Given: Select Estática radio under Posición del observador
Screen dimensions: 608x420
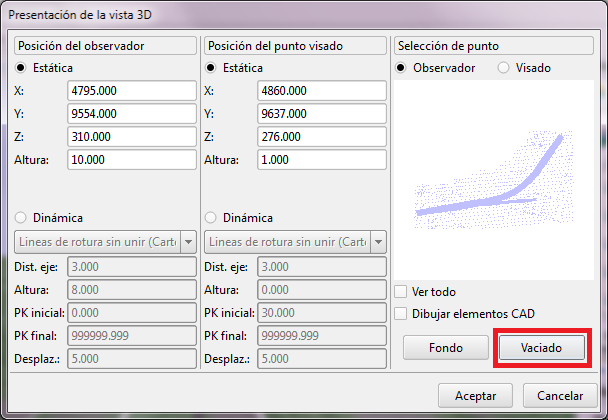Looking at the screenshot, I should click(x=22, y=68).
